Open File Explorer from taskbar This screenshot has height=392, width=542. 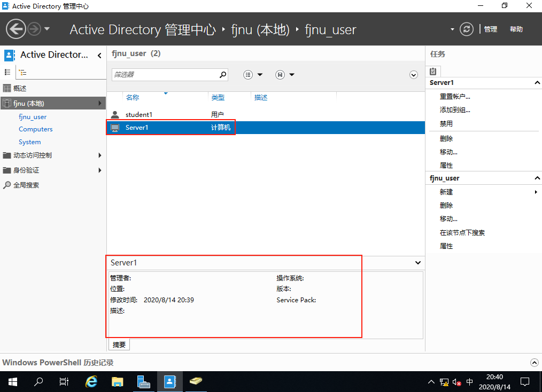pyautogui.click(x=118, y=382)
